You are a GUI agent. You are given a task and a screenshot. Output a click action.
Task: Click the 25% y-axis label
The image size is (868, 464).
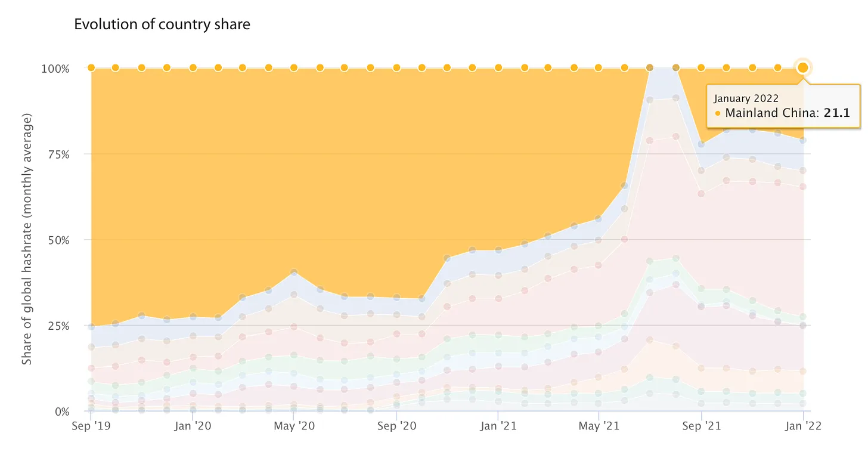[55, 326]
